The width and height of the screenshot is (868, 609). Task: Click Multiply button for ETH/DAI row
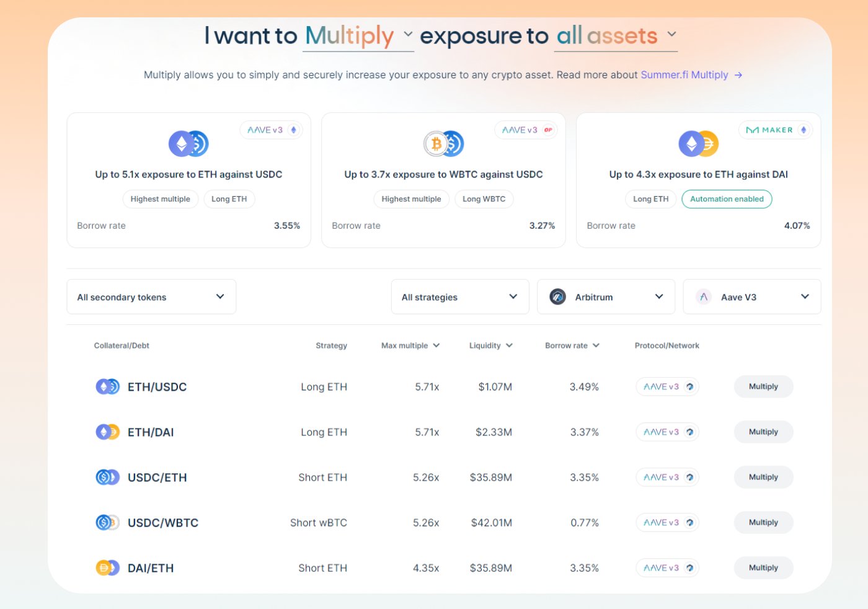coord(763,432)
